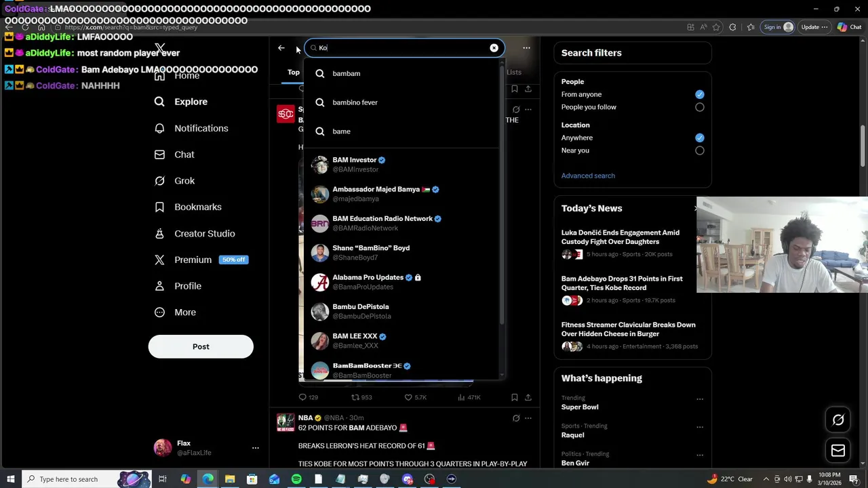Click browser Sign in button
Screen dimensions: 868x488
(778, 27)
